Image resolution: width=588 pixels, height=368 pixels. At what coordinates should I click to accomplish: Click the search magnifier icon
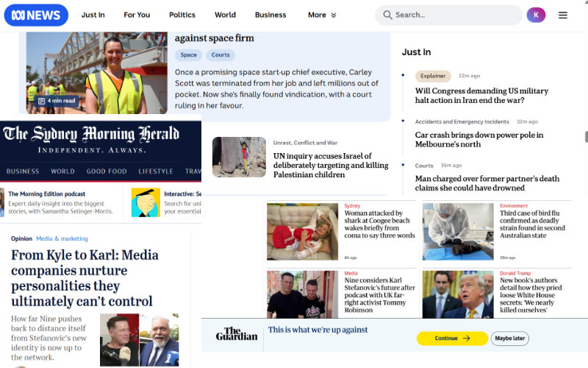click(x=387, y=15)
